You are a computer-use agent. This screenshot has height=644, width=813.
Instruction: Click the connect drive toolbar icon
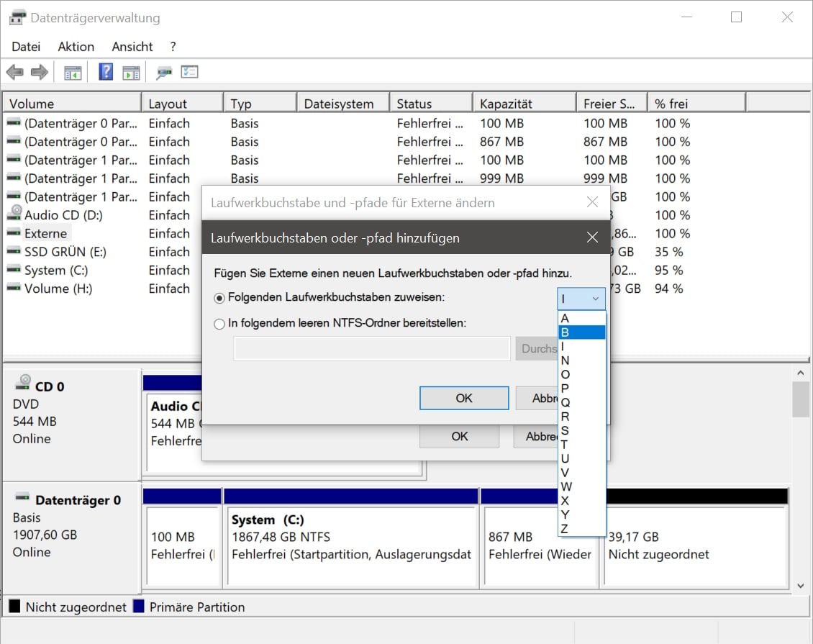coord(164,73)
